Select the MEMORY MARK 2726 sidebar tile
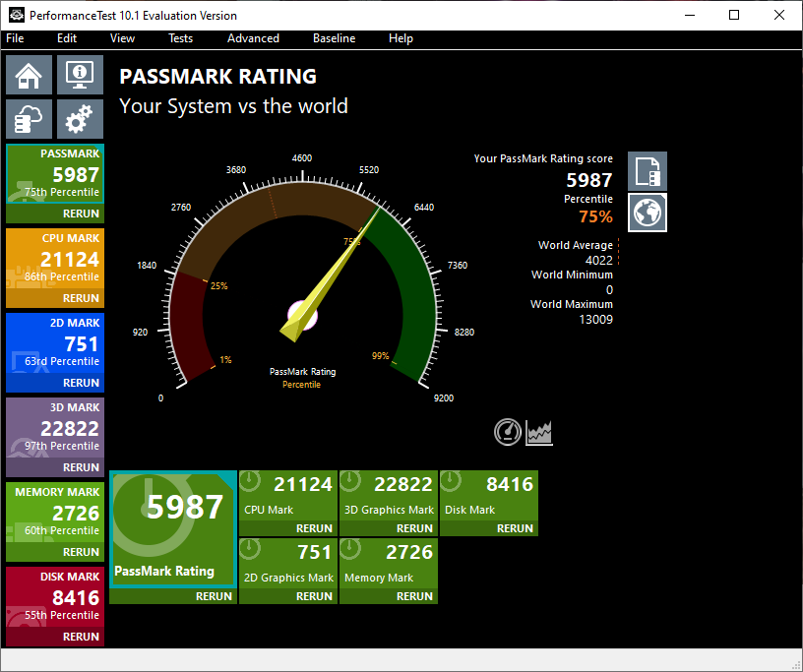803x672 pixels. click(55, 513)
